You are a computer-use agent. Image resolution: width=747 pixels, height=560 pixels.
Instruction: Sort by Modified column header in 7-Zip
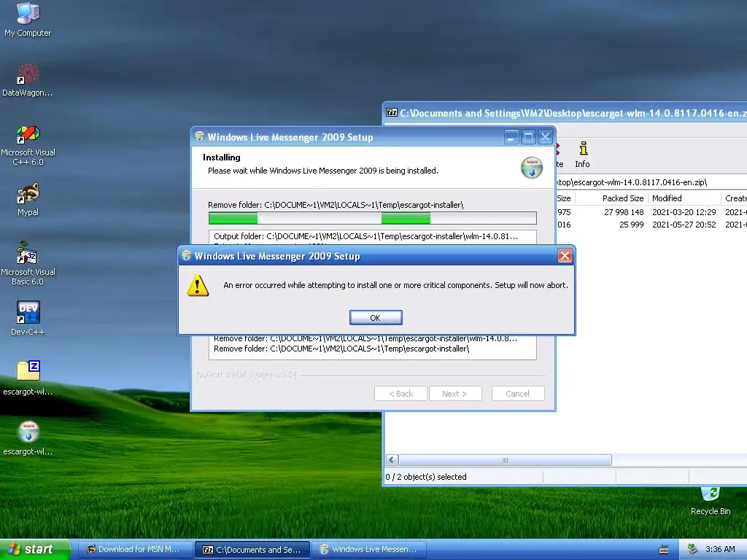[684, 198]
